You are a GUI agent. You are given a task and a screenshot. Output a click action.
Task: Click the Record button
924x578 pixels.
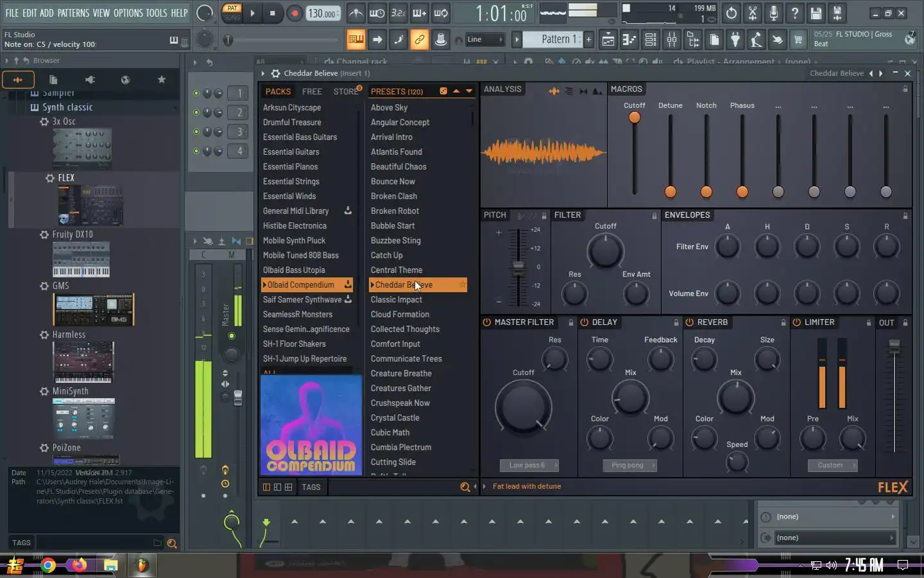pyautogui.click(x=295, y=13)
